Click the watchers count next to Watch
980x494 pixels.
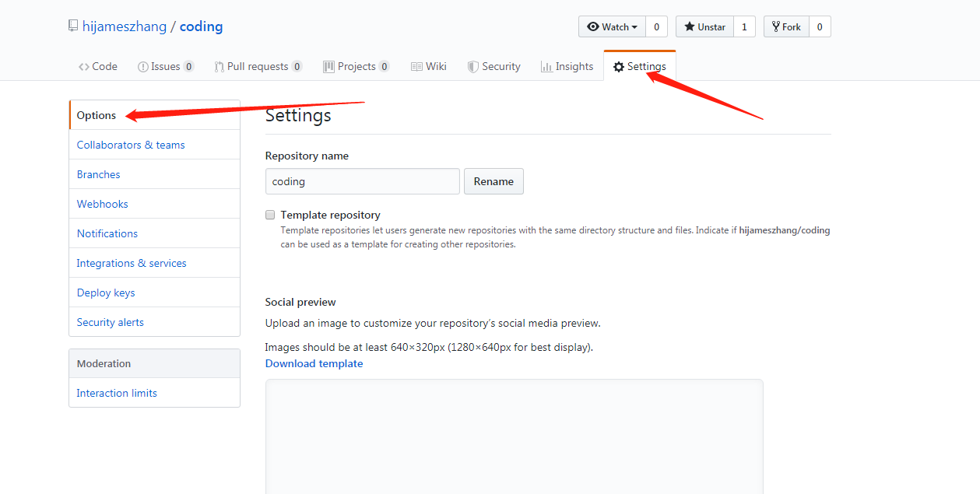(x=656, y=26)
